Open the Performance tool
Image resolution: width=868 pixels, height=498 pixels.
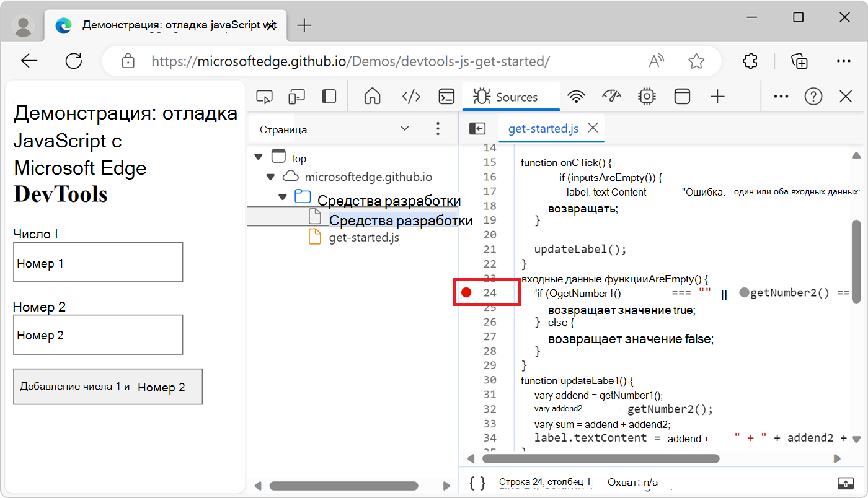click(x=611, y=97)
